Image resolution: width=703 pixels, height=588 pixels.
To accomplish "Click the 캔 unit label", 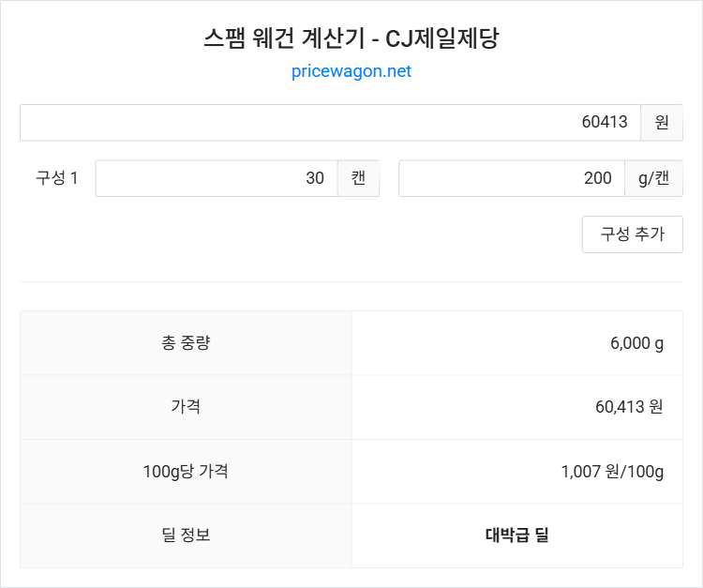I will coord(358,178).
